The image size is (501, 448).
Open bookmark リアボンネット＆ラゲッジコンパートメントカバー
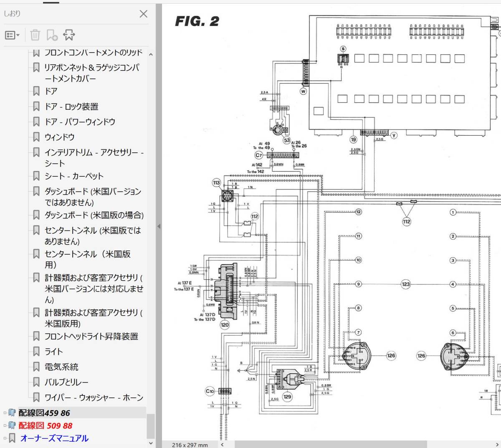pos(92,73)
